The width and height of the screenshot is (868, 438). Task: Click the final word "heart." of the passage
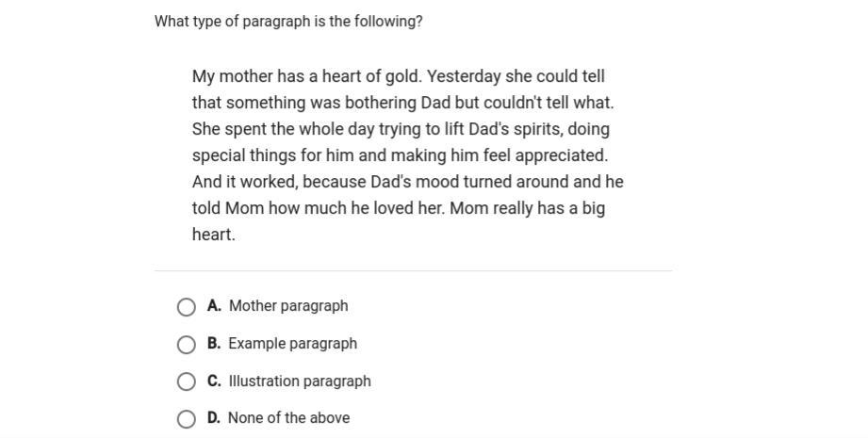[x=214, y=235]
